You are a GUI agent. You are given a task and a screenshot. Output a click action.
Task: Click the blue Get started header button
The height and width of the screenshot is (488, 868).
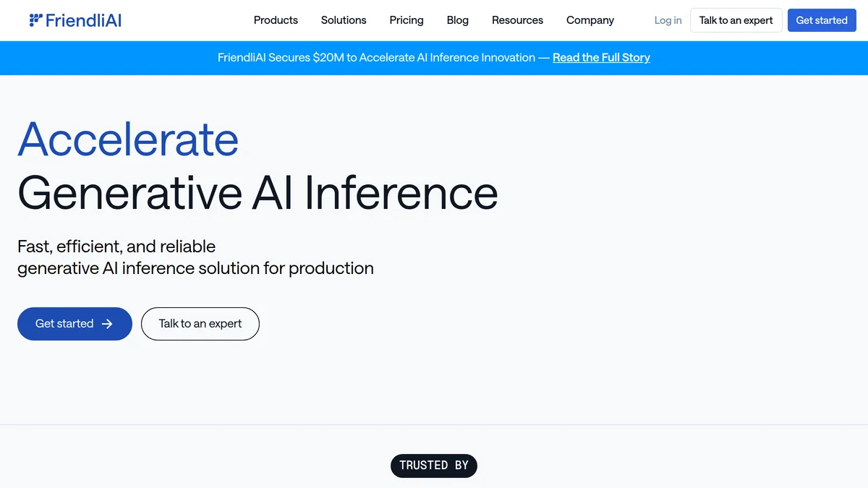coord(822,20)
